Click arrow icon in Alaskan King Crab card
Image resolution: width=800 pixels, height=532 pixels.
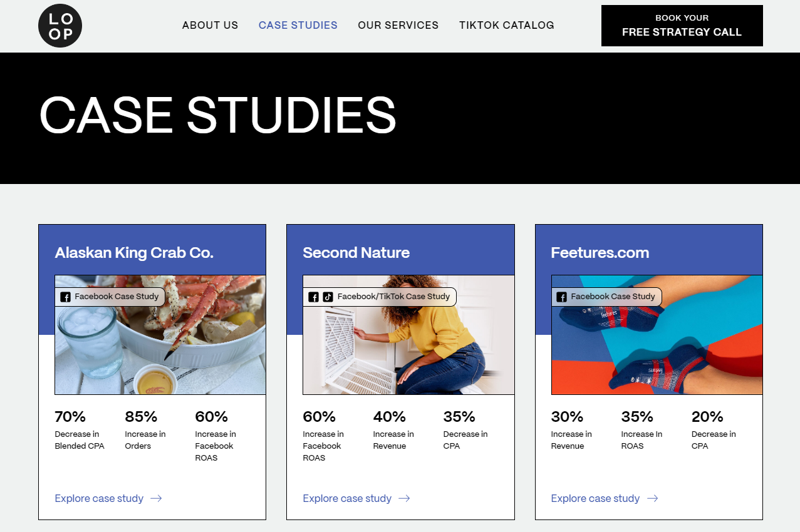click(x=156, y=498)
